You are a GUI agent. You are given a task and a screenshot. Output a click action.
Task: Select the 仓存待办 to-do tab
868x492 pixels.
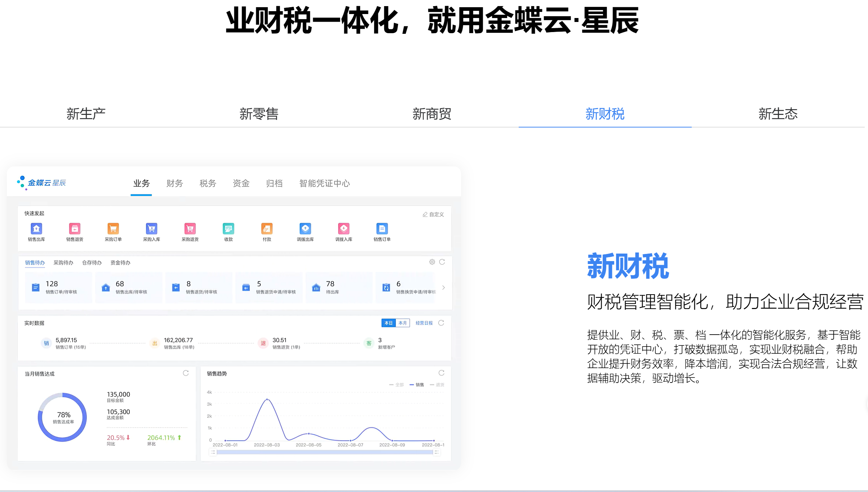92,263
